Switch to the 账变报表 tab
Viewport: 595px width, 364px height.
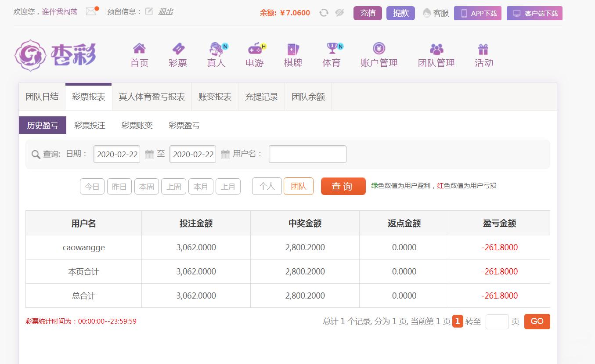point(215,97)
